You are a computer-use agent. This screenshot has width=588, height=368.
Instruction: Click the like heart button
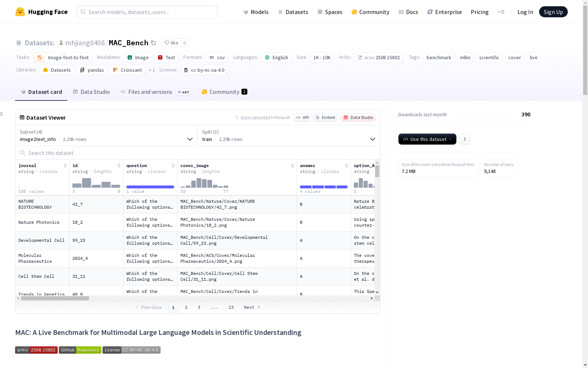coord(171,43)
